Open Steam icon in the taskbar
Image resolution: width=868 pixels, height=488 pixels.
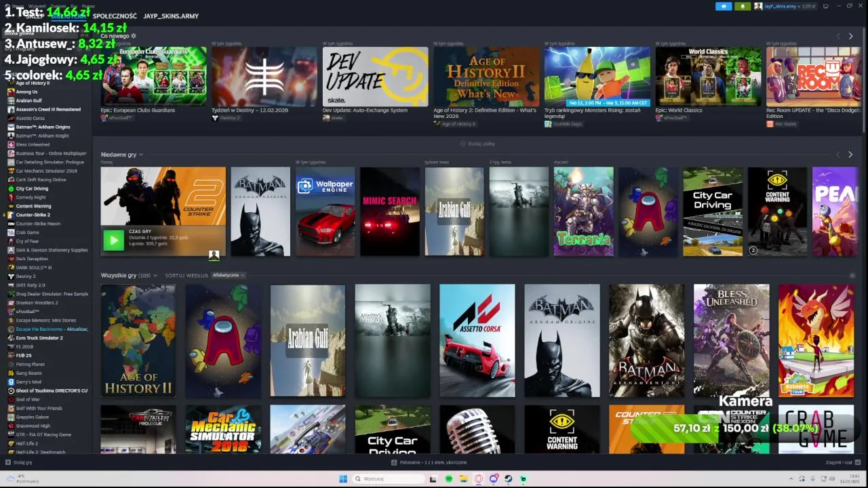point(508,479)
